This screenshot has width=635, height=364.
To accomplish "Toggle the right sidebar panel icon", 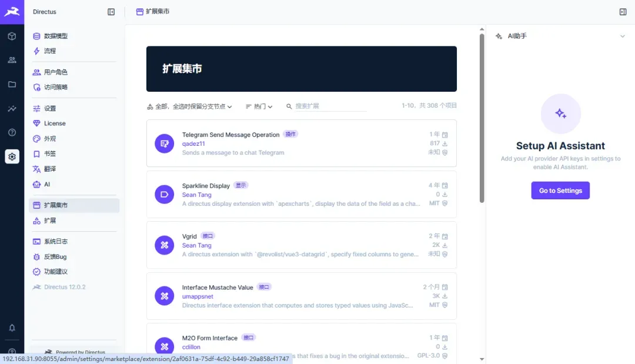I will click(x=623, y=12).
